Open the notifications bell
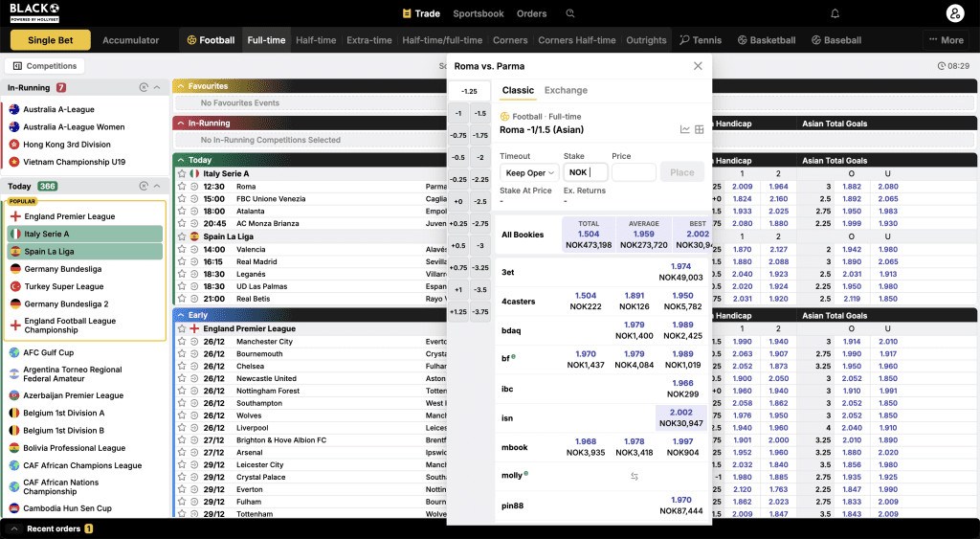980x539 pixels. point(835,13)
